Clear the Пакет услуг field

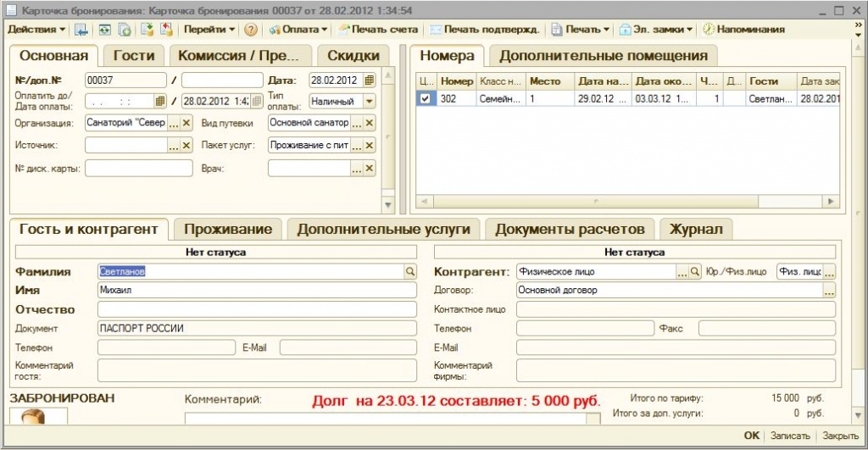[x=370, y=146]
